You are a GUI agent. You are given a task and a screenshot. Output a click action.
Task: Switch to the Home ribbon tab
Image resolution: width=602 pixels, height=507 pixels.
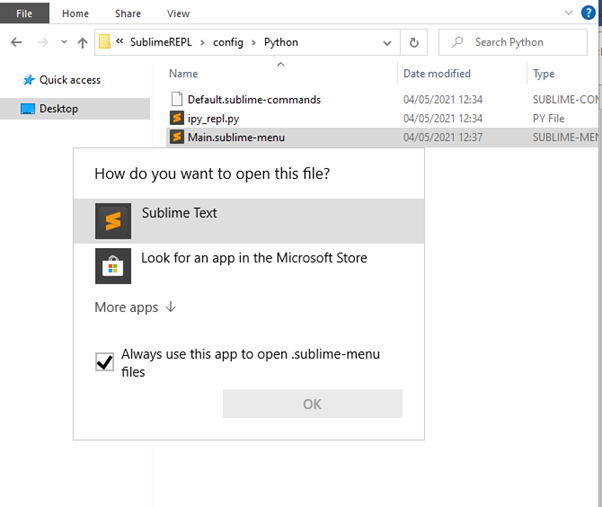[76, 13]
